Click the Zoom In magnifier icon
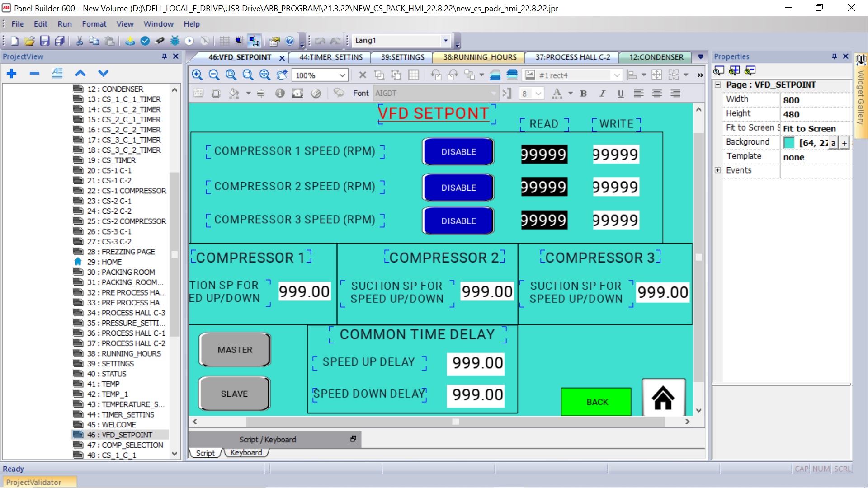 (197, 75)
